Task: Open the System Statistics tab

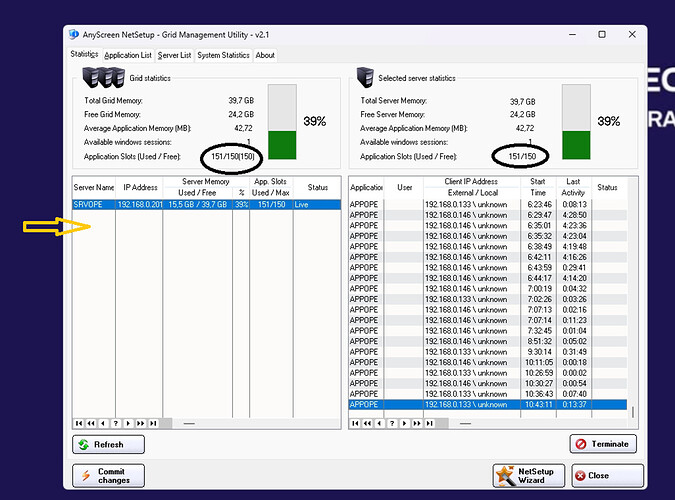Action: click(x=223, y=55)
